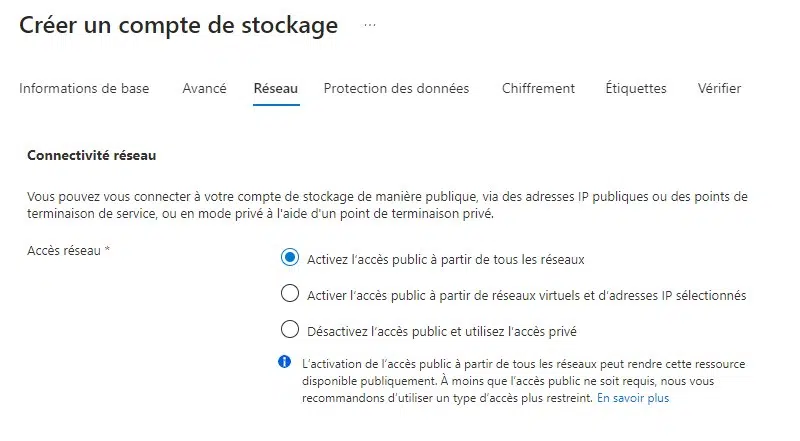Click the text label "Activez l'accès public à partir de tous les réseaux"
Screen dimensions: 800x441
coord(446,259)
